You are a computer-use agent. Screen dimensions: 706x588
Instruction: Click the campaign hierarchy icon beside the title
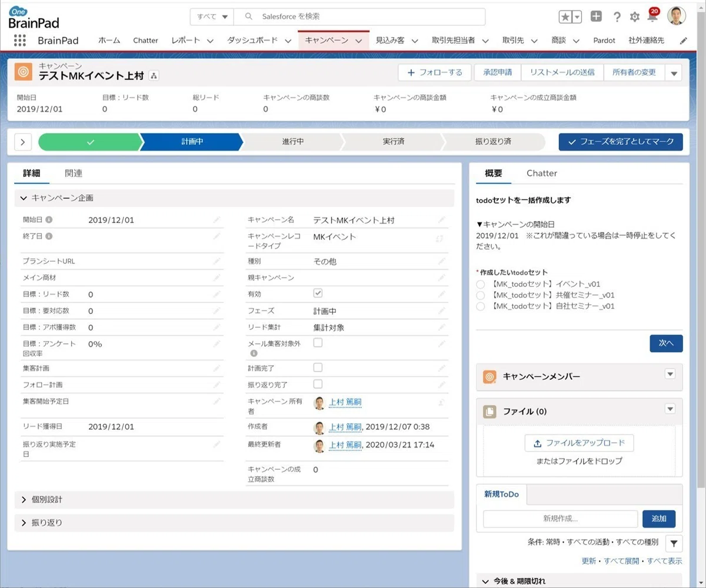click(154, 76)
